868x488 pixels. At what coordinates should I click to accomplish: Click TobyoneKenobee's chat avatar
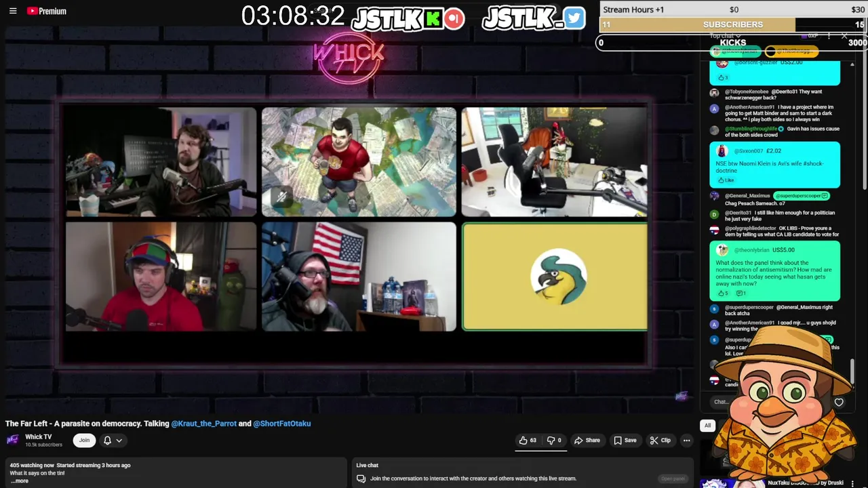pos(714,93)
